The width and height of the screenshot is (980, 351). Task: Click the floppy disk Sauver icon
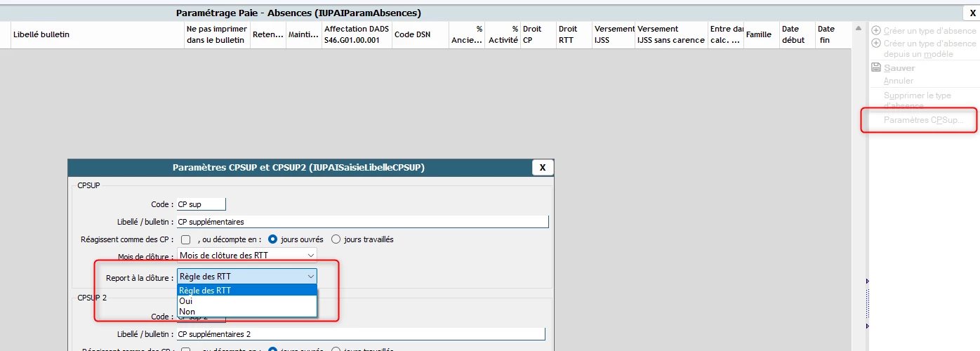click(x=875, y=67)
